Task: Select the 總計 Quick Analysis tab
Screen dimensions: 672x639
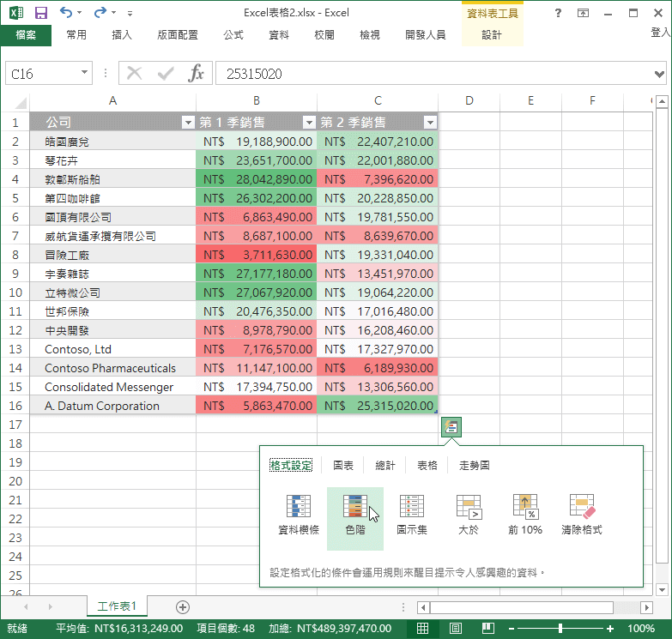Action: tap(384, 465)
